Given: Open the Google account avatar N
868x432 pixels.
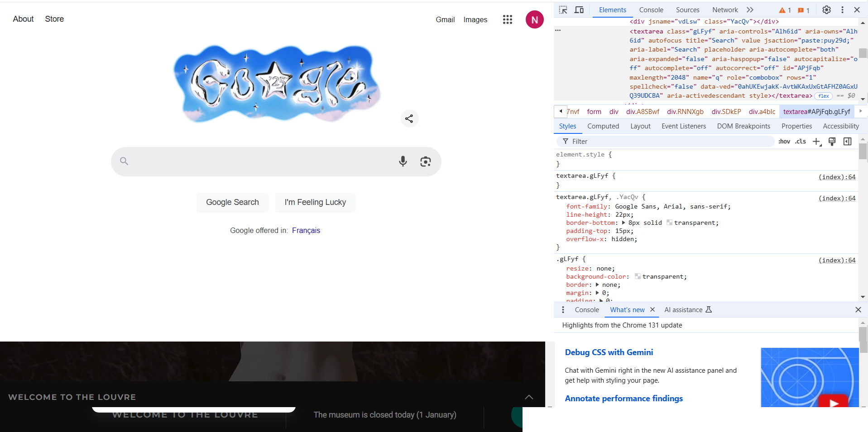Looking at the screenshot, I should coord(535,19).
